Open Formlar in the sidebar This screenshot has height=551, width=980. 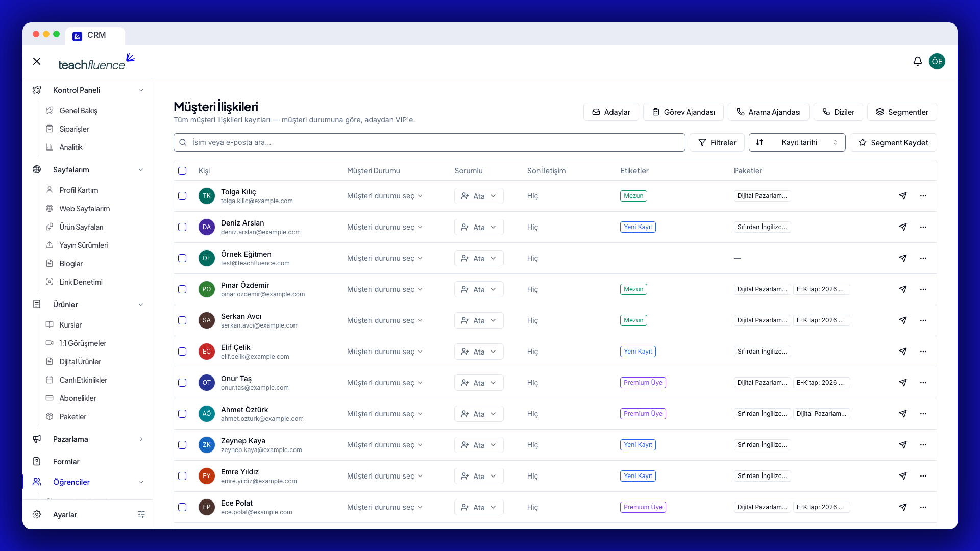[x=66, y=462]
